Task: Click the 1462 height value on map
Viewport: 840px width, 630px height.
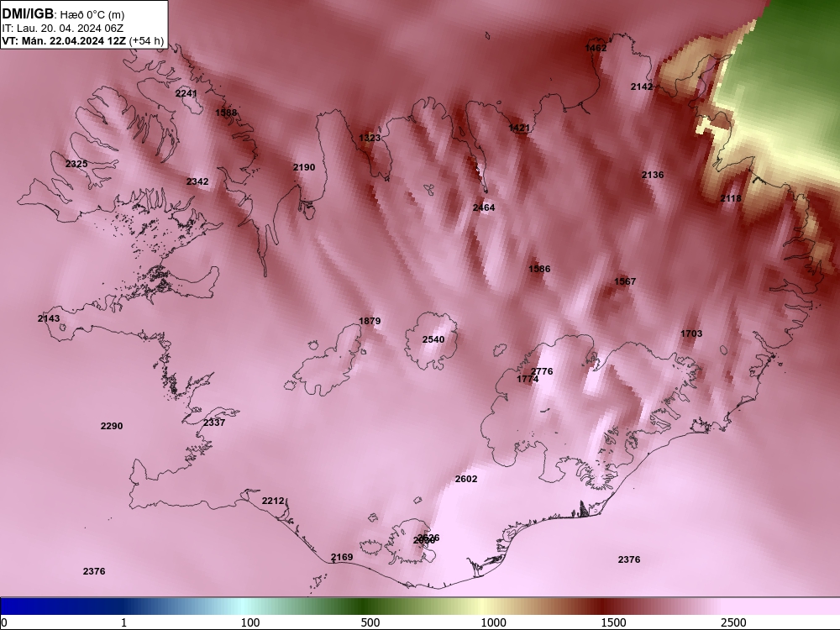Action: tap(596, 48)
